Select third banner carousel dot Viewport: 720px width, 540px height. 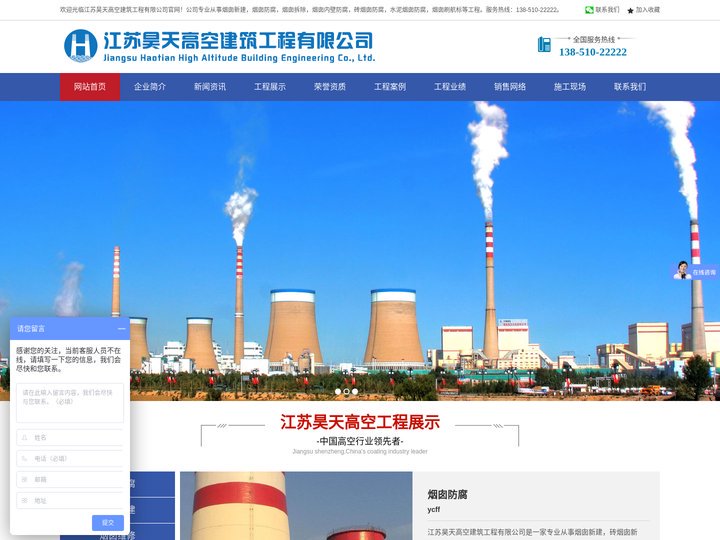pos(355,392)
